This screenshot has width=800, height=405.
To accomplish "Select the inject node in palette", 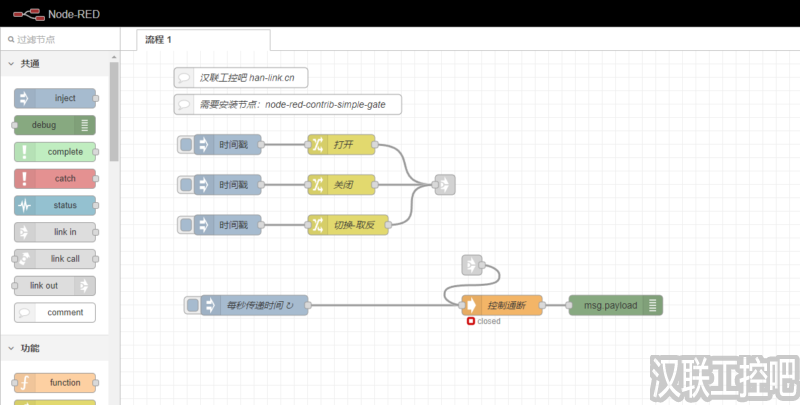I will [x=56, y=98].
